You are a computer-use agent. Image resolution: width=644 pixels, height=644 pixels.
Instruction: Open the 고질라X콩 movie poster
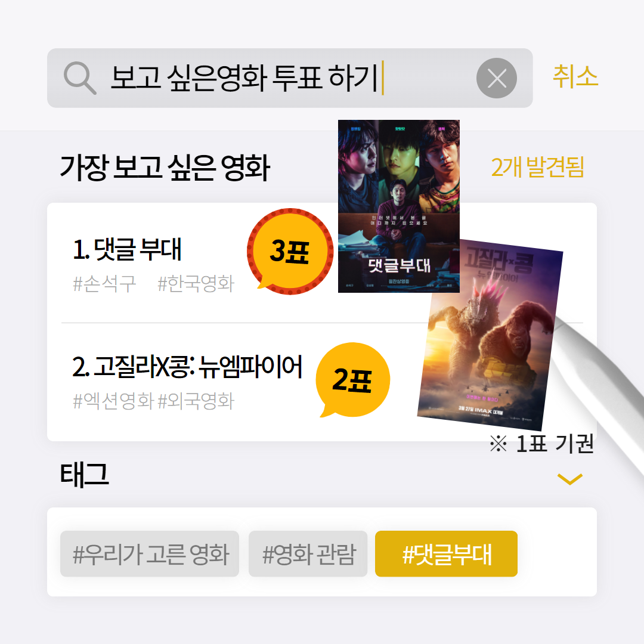coord(490,335)
